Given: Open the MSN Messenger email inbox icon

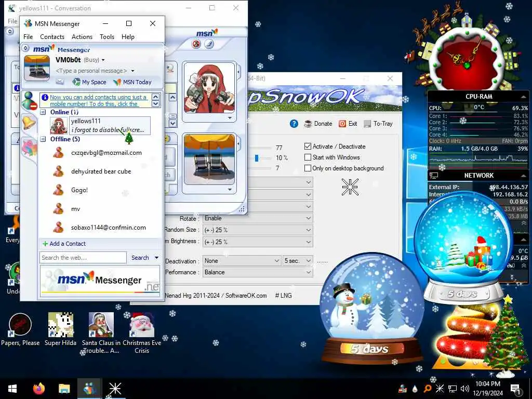Looking at the screenshot, I should [x=60, y=82].
